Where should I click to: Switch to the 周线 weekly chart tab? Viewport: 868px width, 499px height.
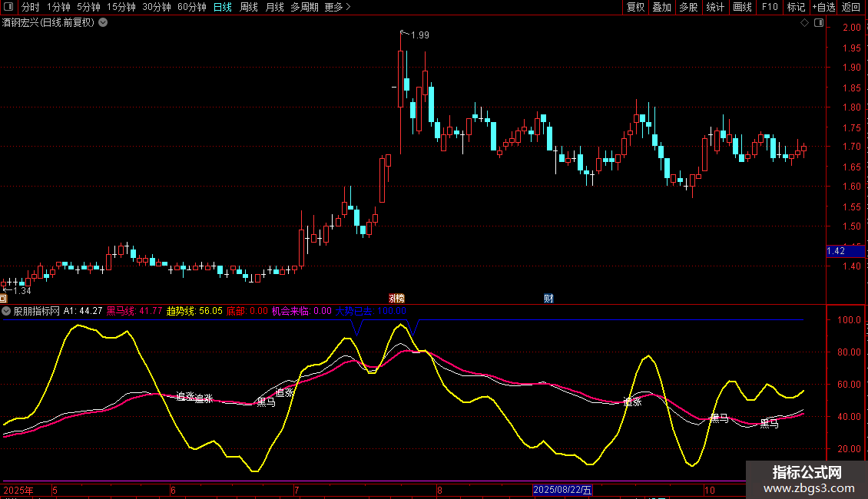249,8
